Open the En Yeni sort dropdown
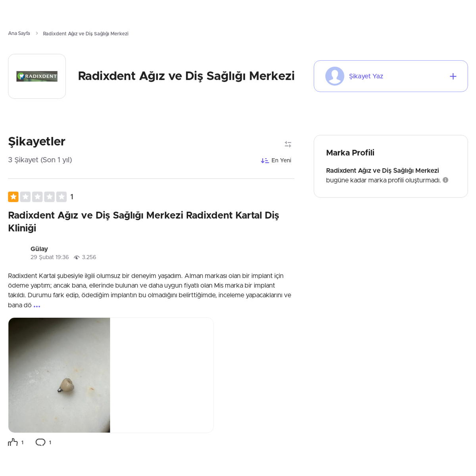 tap(276, 160)
